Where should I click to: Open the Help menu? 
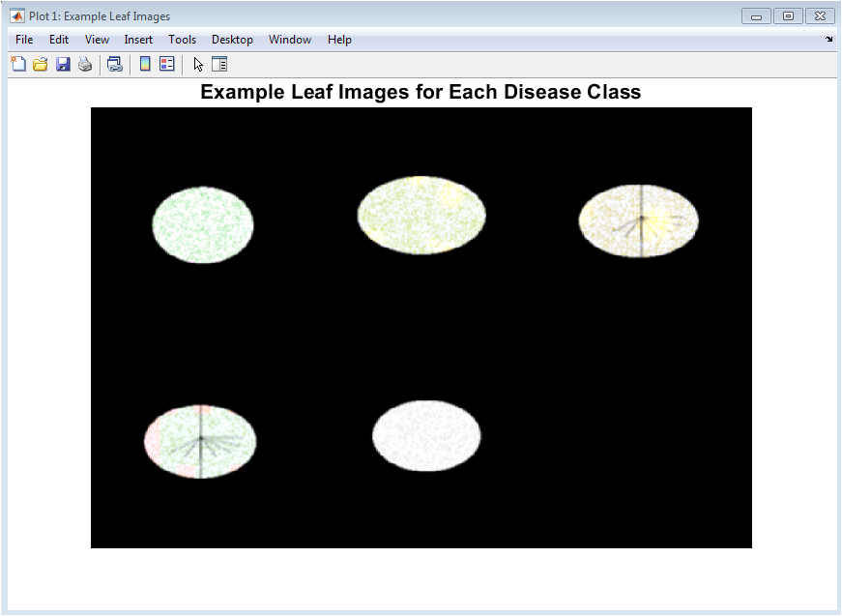click(x=339, y=40)
